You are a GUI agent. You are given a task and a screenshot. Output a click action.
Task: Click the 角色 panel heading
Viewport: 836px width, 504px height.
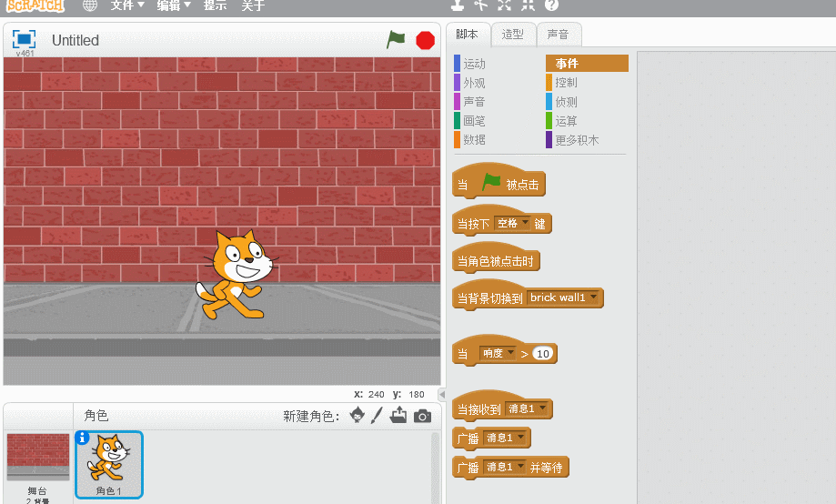(x=96, y=416)
